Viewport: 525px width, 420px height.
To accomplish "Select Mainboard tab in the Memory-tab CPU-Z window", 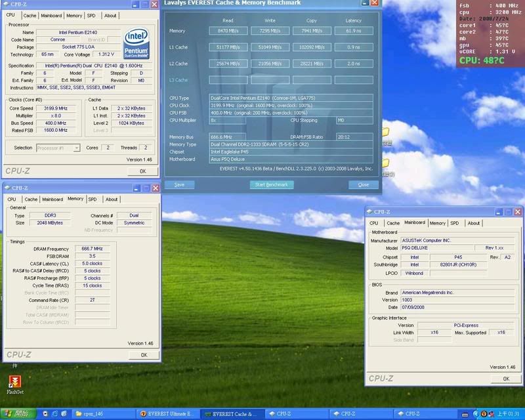I will pos(52,199).
